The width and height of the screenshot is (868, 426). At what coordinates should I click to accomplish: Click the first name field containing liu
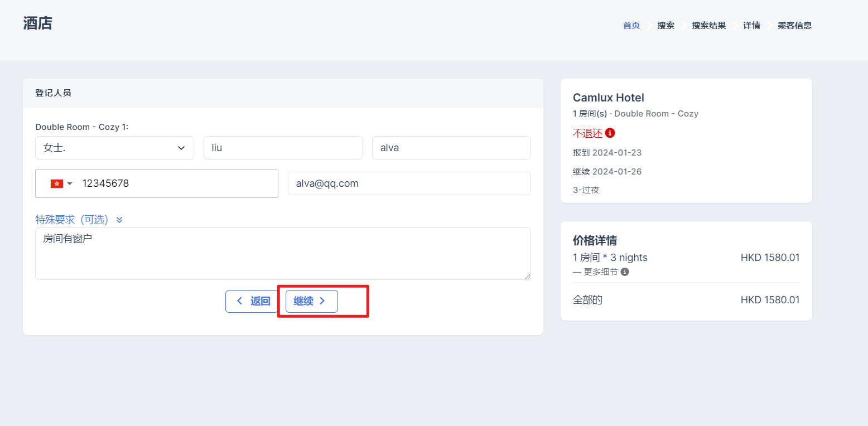pyautogui.click(x=283, y=148)
